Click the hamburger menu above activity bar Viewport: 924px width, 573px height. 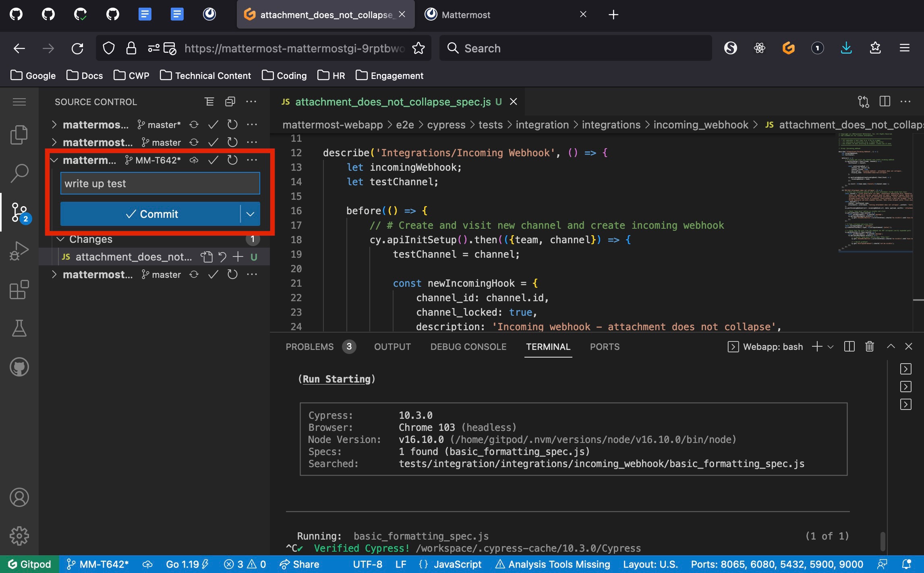click(x=19, y=102)
